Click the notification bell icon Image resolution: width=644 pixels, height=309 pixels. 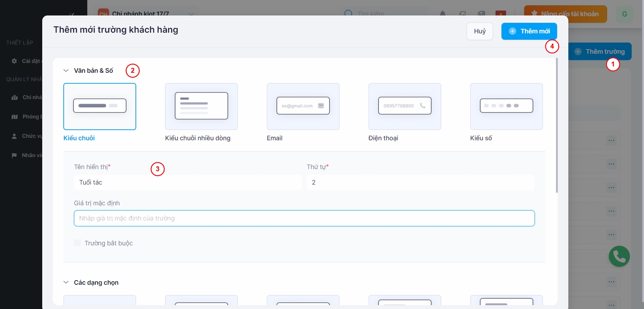[443, 14]
